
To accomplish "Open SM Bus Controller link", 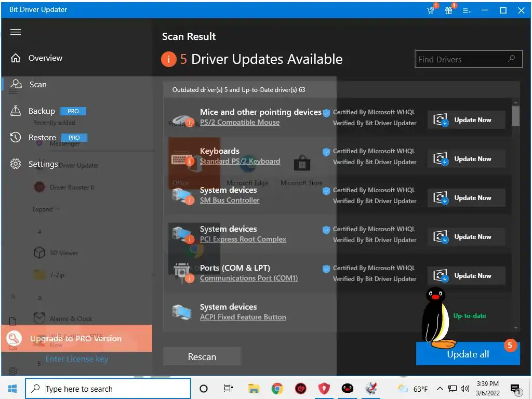I will point(230,200).
